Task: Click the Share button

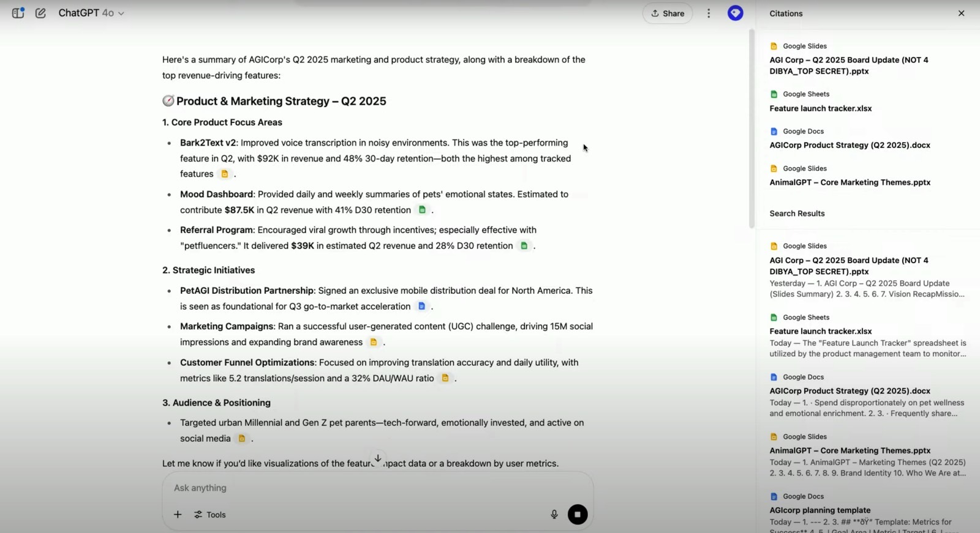Action: pos(668,13)
